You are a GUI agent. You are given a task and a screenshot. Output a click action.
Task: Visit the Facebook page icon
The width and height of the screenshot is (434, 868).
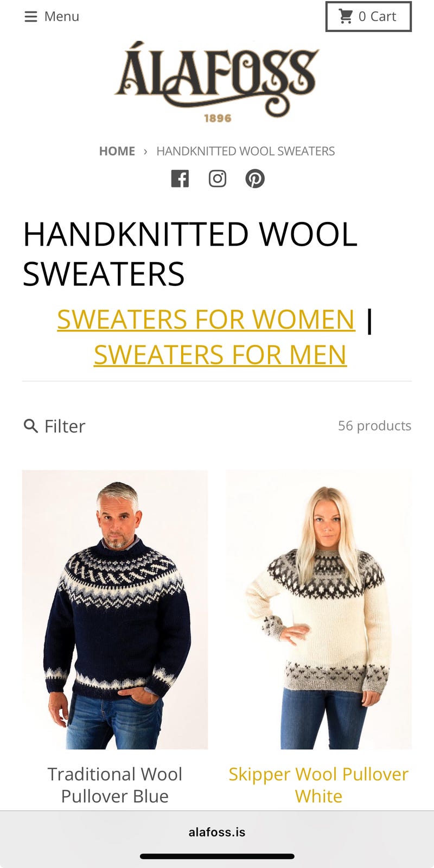180,178
